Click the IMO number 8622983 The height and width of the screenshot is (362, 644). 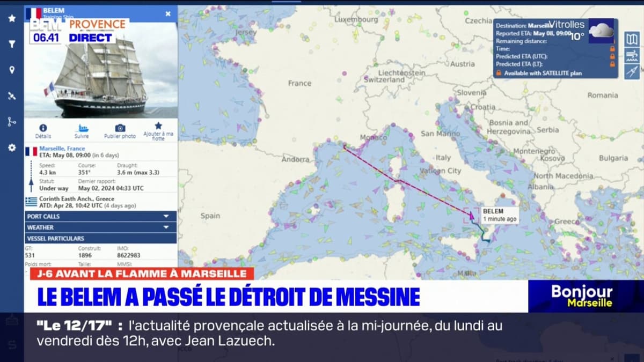(129, 255)
